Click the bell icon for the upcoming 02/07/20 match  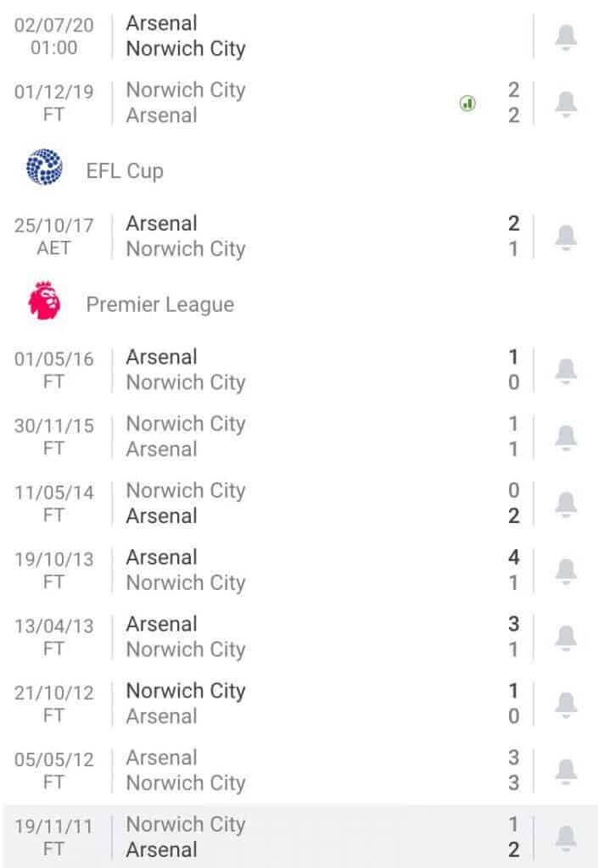point(564,35)
